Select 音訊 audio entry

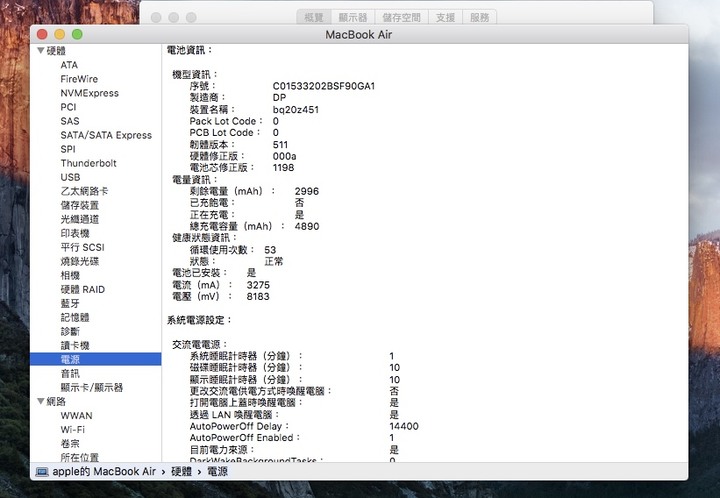pyautogui.click(x=70, y=374)
